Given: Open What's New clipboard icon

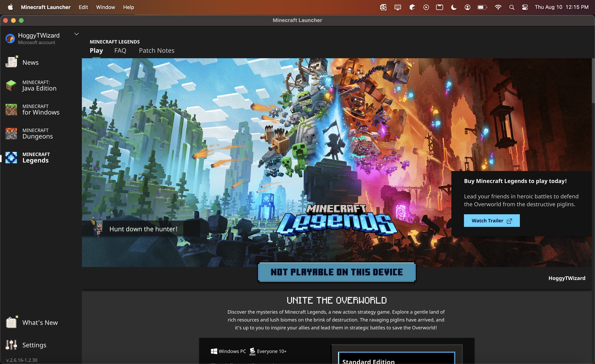Looking at the screenshot, I should 11,322.
